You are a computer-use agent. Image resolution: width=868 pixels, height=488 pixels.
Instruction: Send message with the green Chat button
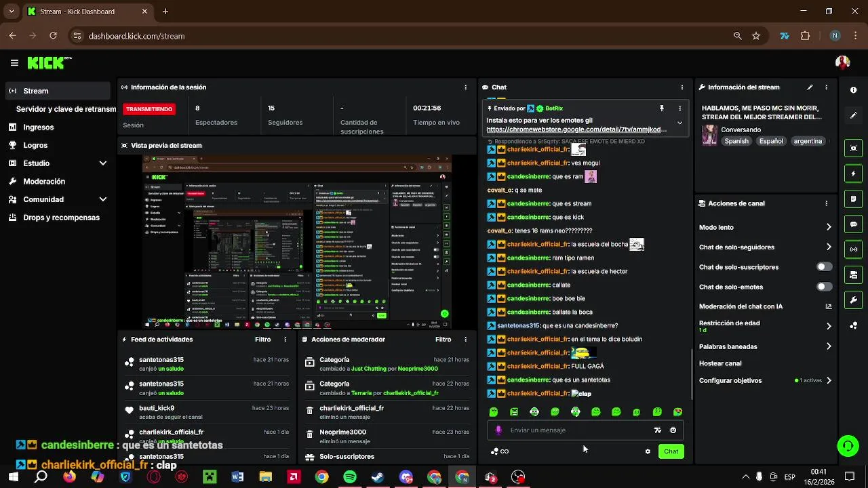671,451
